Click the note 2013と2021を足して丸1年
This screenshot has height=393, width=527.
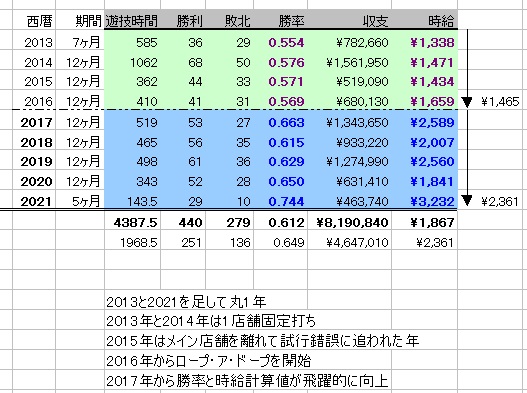tap(186, 302)
